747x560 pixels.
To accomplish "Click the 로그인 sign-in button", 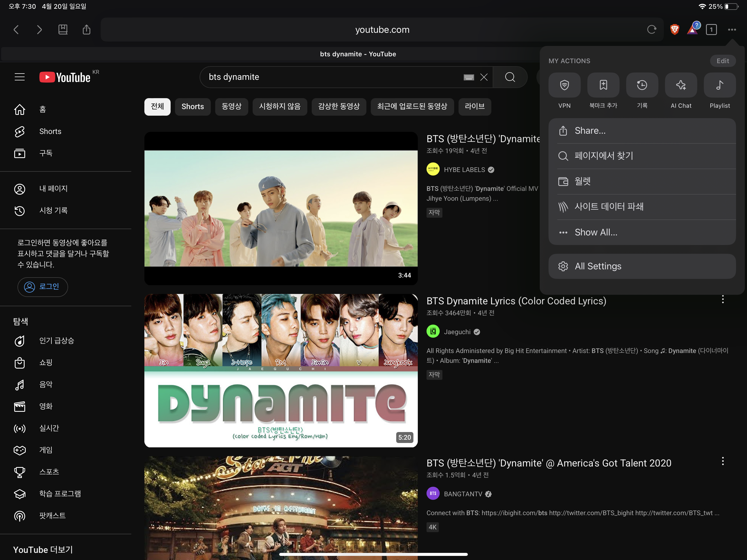I will (x=43, y=287).
